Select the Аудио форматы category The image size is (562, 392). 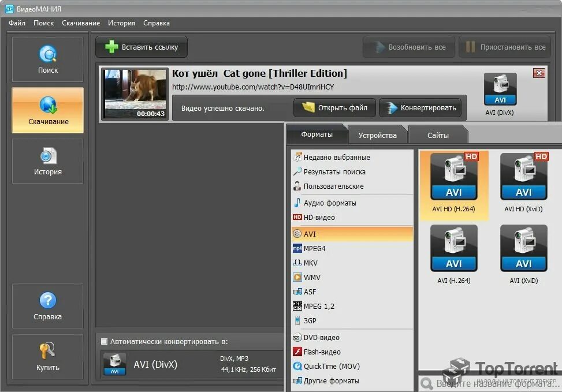pyautogui.click(x=352, y=203)
